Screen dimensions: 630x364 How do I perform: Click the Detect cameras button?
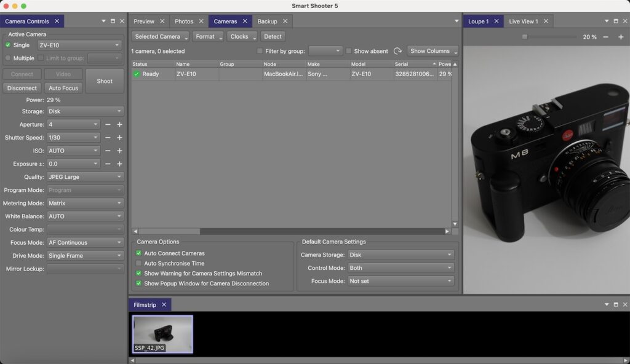(273, 36)
